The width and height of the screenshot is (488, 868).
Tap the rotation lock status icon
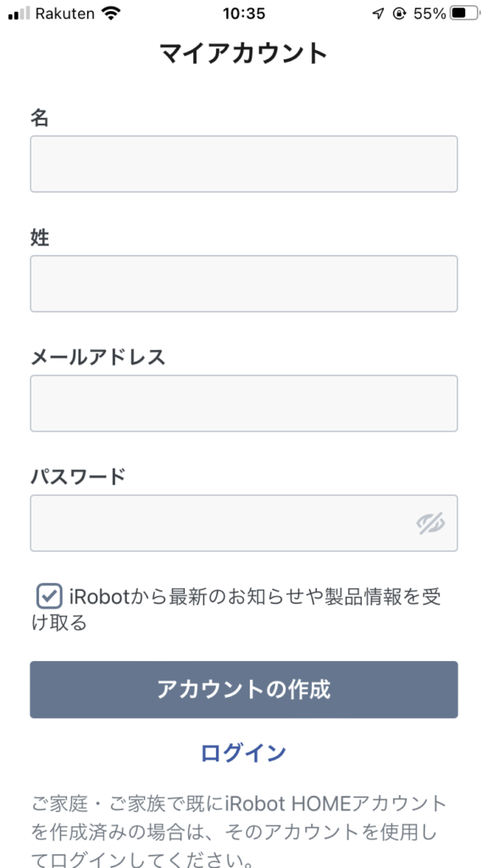click(400, 14)
